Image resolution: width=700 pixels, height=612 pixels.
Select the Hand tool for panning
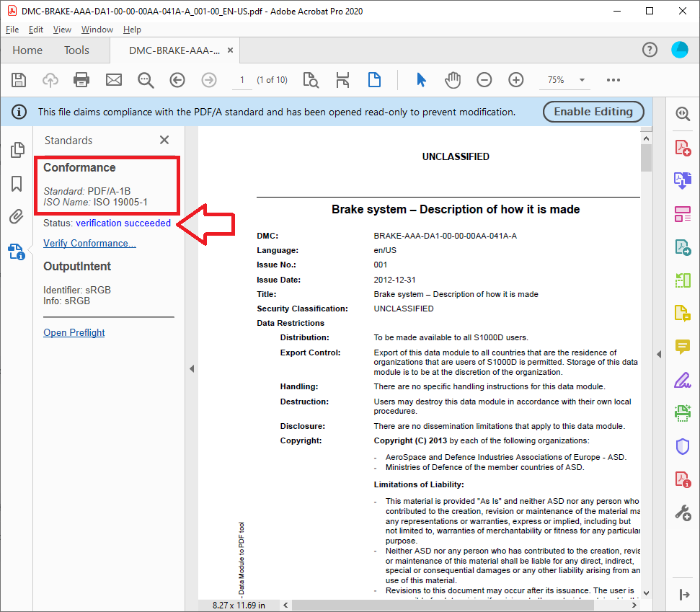pyautogui.click(x=453, y=79)
